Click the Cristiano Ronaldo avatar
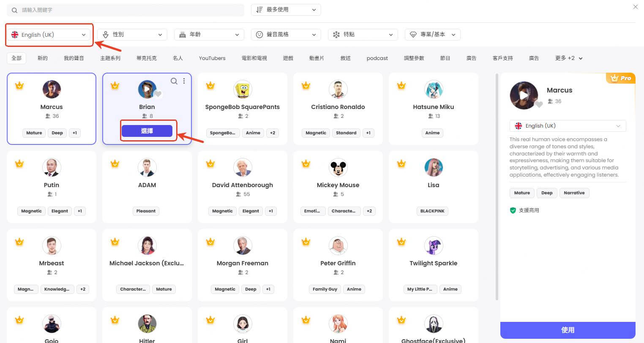 [338, 90]
